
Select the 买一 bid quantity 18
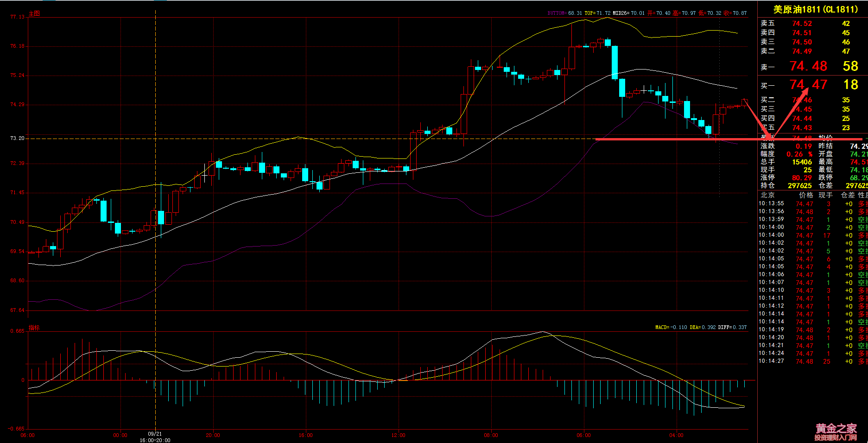850,85
